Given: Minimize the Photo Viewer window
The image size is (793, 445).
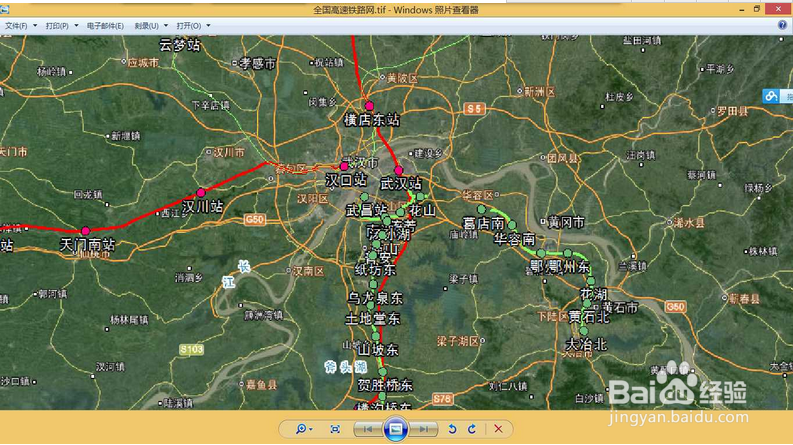Looking at the screenshot, I should click(741, 9).
